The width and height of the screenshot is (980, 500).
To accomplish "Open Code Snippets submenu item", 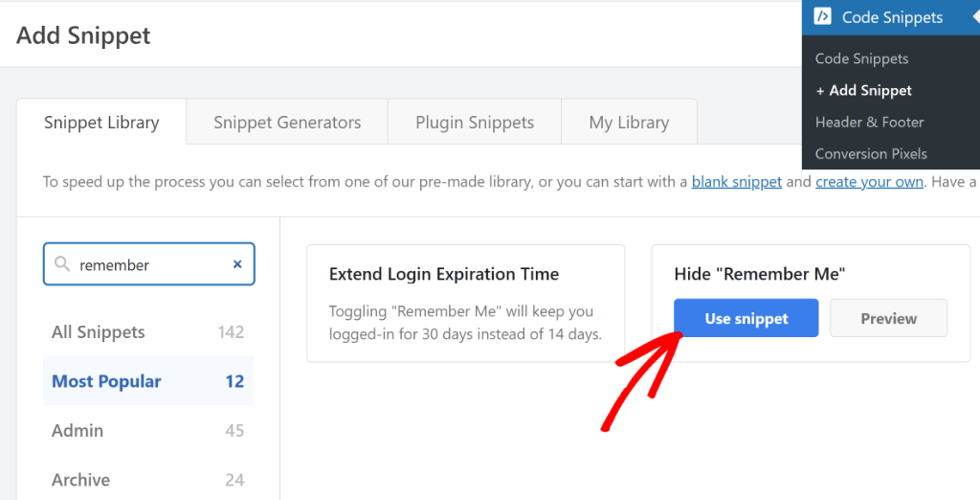I will tap(861, 58).
